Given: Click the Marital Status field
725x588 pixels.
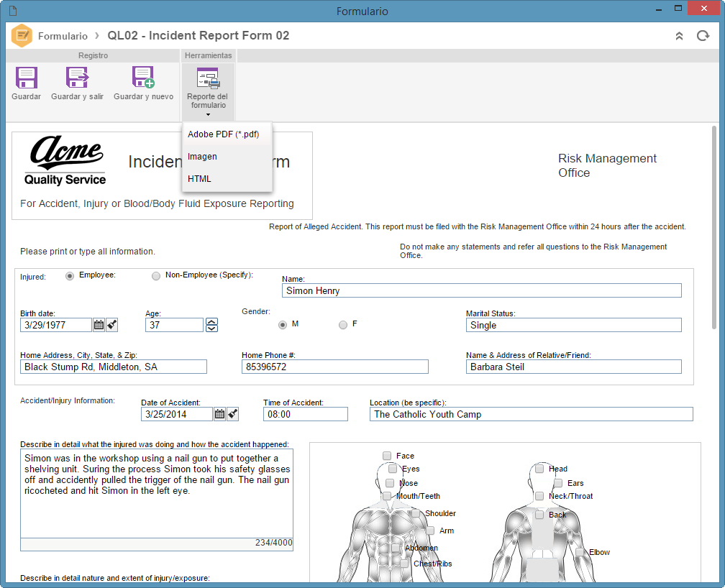Looking at the screenshot, I should [x=573, y=325].
